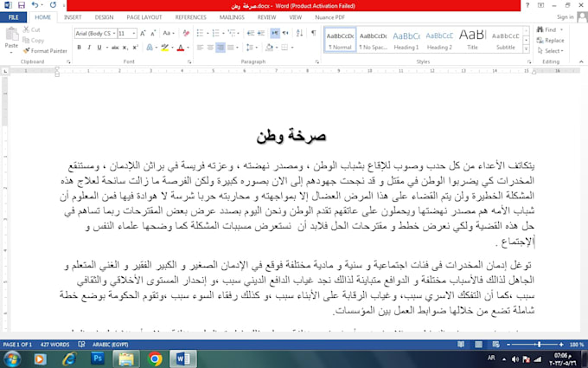588x368 pixels.
Task: Open the Windows Start menu
Action: point(12,359)
